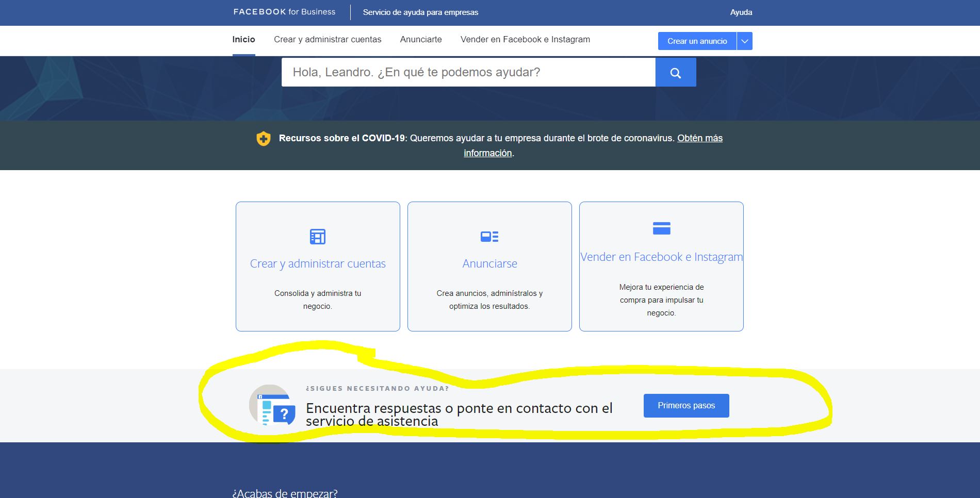Click 'Crea anuncios, adminístralos y optimiza los resultados.'
The height and width of the screenshot is (498, 980).
click(x=489, y=300)
